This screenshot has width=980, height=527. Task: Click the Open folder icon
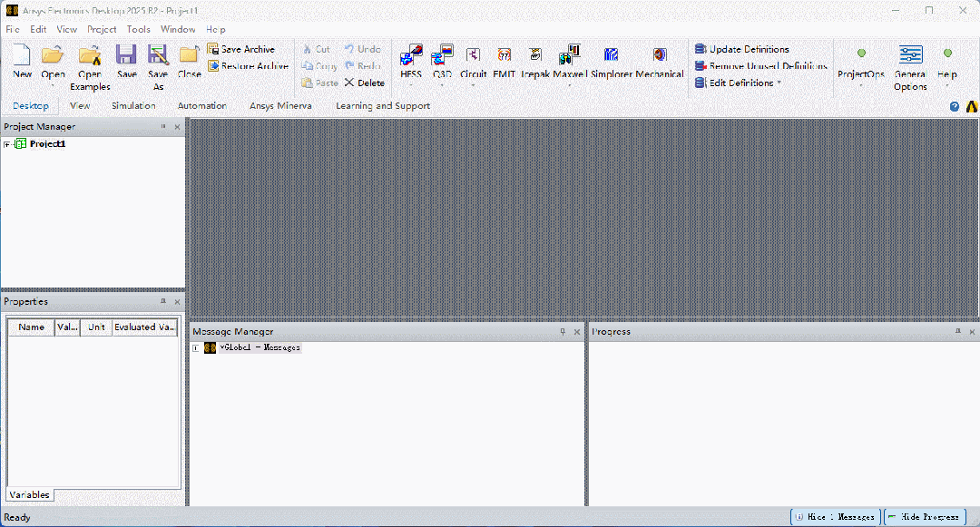pos(53,55)
